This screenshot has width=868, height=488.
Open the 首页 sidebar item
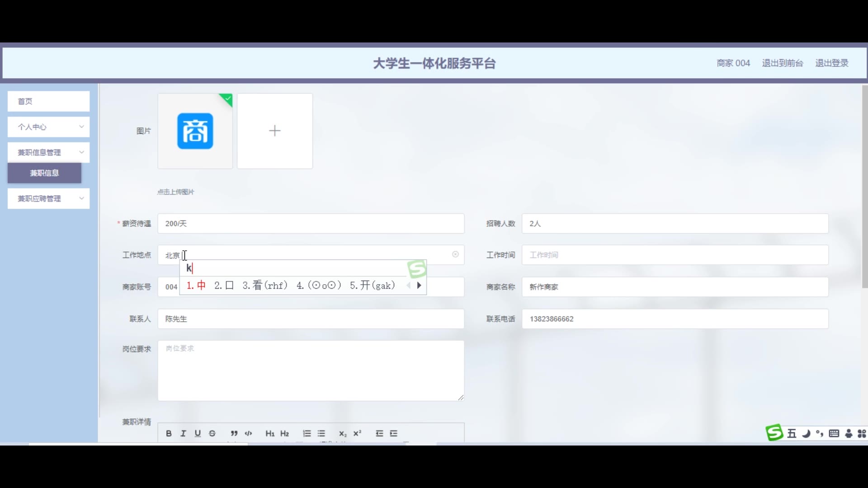pos(48,101)
